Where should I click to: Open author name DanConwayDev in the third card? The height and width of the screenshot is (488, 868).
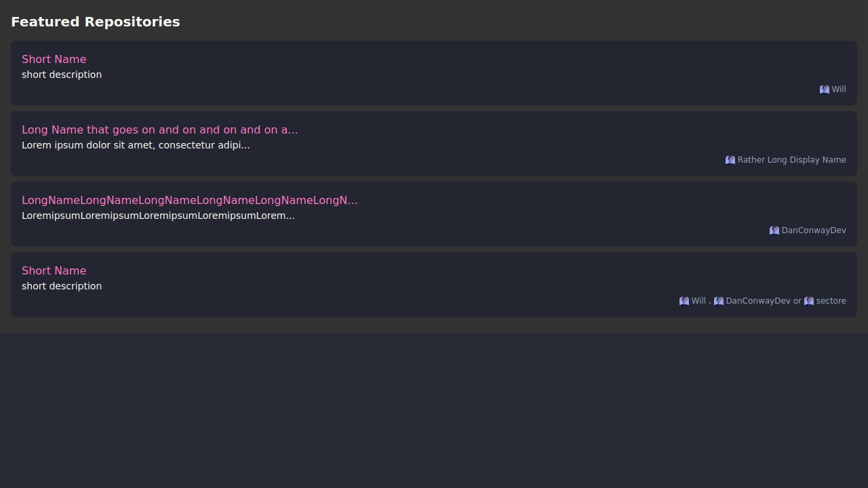(x=814, y=230)
